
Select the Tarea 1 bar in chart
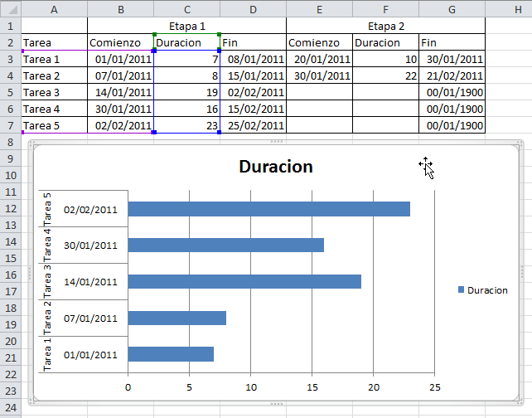171,354
